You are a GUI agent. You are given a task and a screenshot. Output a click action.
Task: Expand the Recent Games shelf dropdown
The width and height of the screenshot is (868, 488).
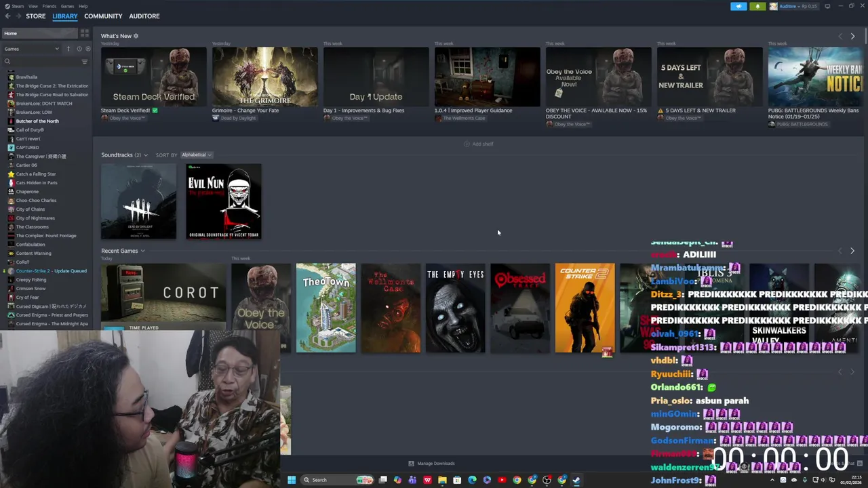point(142,251)
